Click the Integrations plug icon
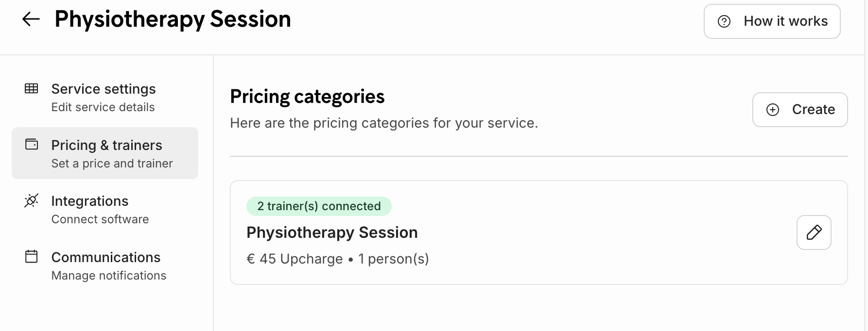 pyautogui.click(x=32, y=200)
